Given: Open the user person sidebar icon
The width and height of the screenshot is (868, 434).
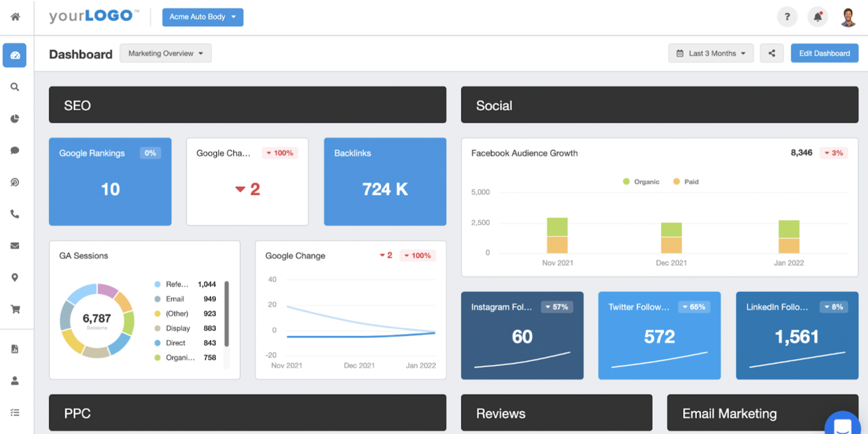Looking at the screenshot, I should [x=15, y=381].
